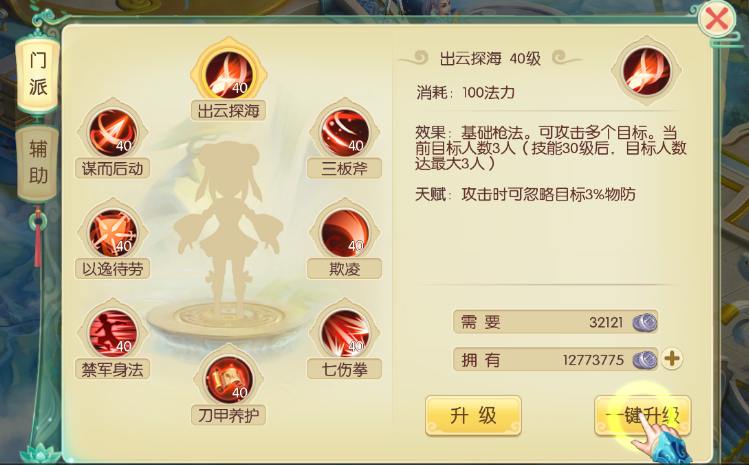
Task: Click the 升级 upgrade button
Action: (x=473, y=415)
